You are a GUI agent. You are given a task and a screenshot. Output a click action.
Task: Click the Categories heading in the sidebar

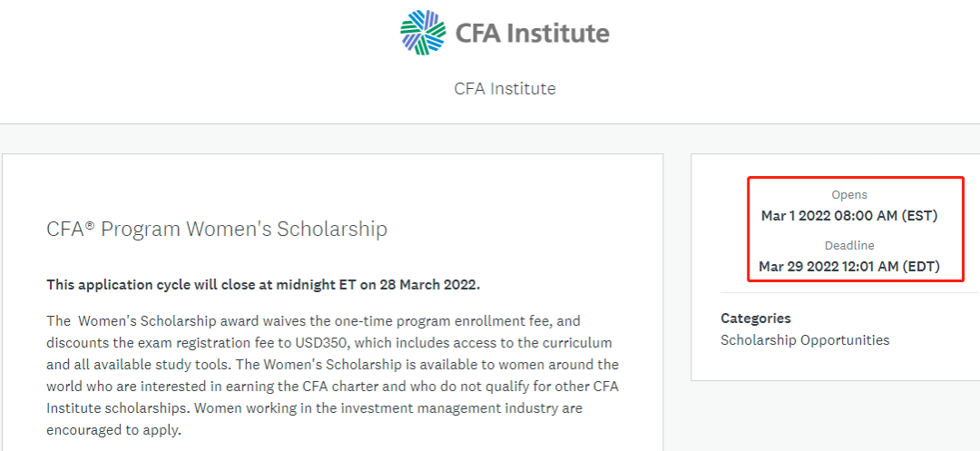[x=756, y=319]
